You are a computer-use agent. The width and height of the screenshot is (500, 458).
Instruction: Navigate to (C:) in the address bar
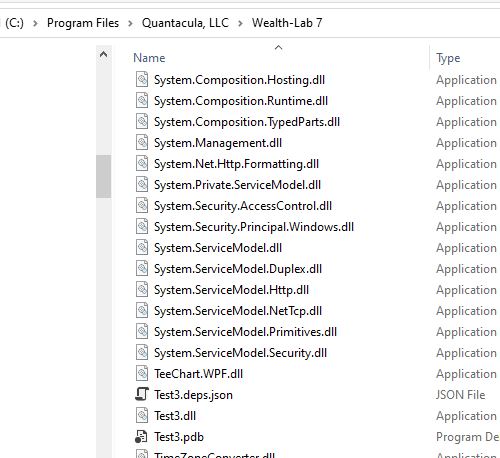click(14, 23)
